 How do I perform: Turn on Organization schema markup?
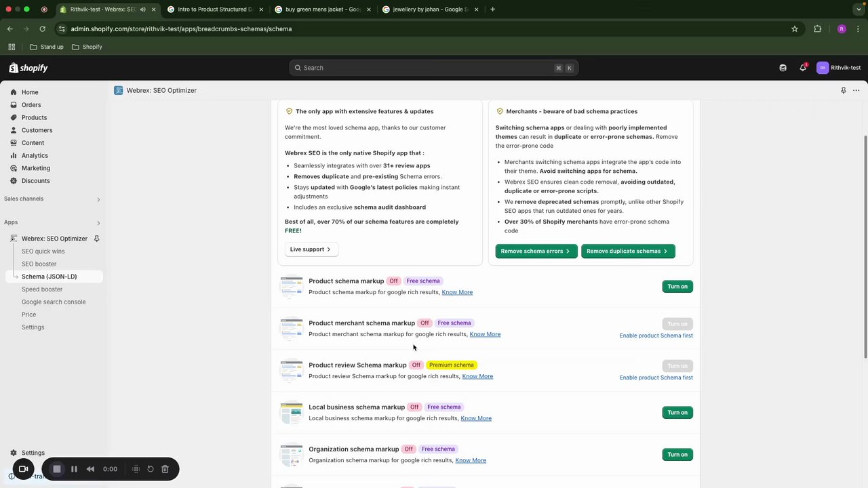tap(677, 455)
